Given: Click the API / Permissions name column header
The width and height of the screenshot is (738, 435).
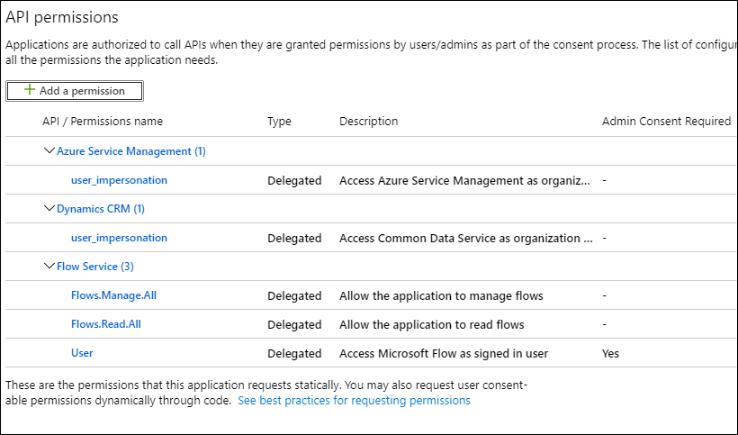Looking at the screenshot, I should coord(103,121).
